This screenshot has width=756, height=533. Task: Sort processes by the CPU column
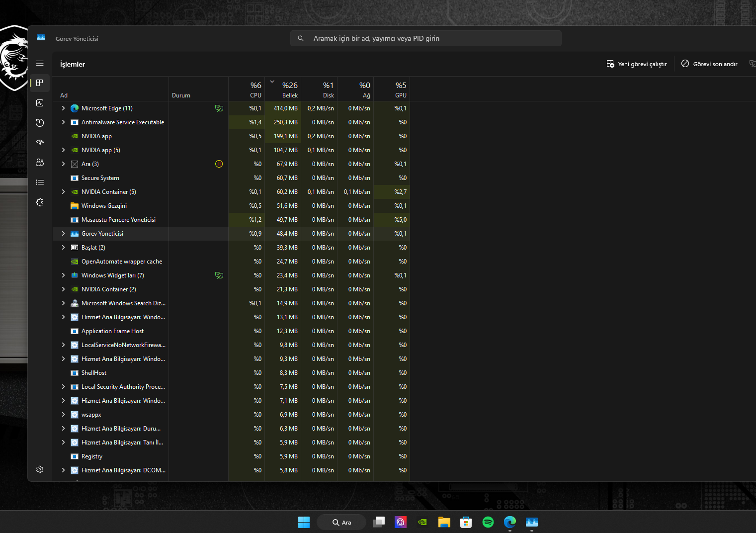(247, 89)
